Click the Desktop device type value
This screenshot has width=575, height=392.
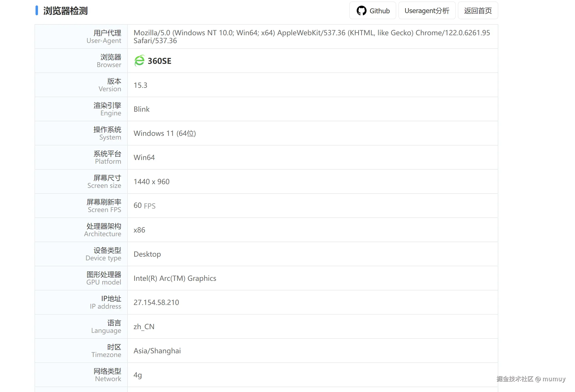coord(147,254)
